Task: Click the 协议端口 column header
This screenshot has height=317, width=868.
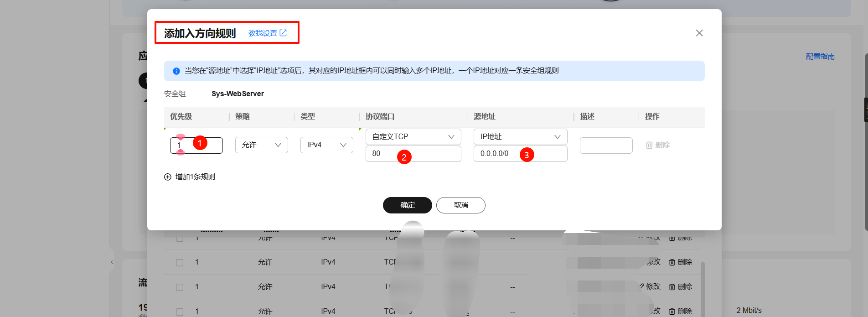Action: tap(380, 117)
